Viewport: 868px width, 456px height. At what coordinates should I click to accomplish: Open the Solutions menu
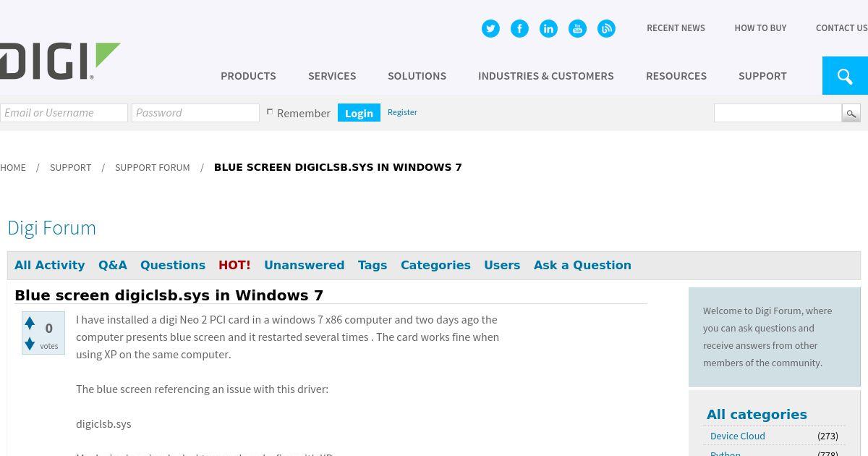pyautogui.click(x=417, y=76)
